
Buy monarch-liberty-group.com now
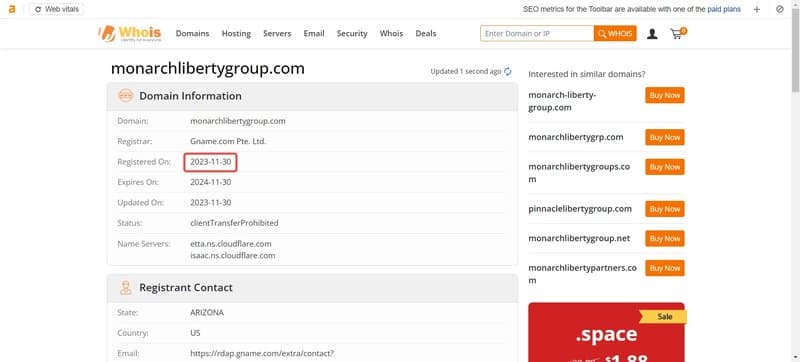665,95
